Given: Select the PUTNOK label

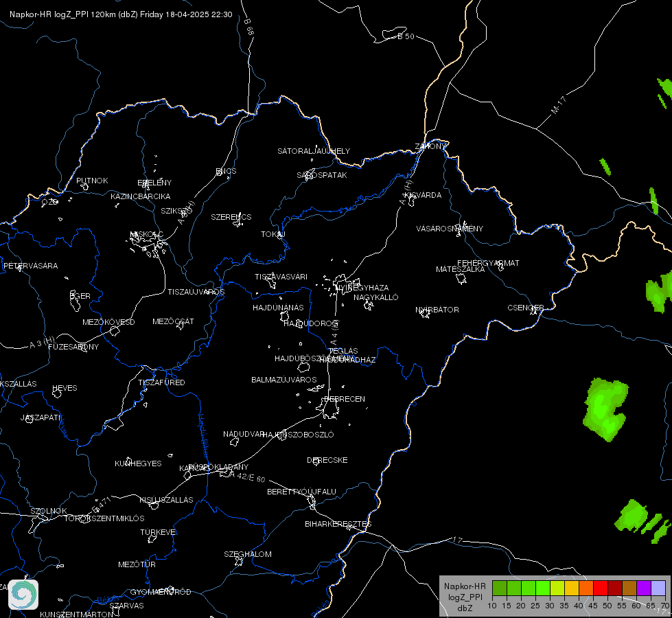Looking at the screenshot, I should 92,181.
